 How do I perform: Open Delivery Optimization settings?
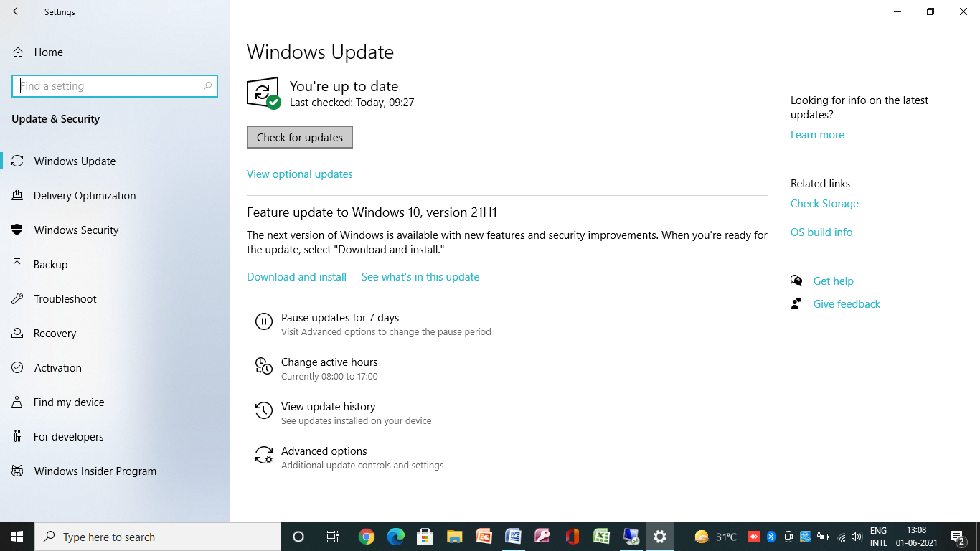[x=115, y=195]
